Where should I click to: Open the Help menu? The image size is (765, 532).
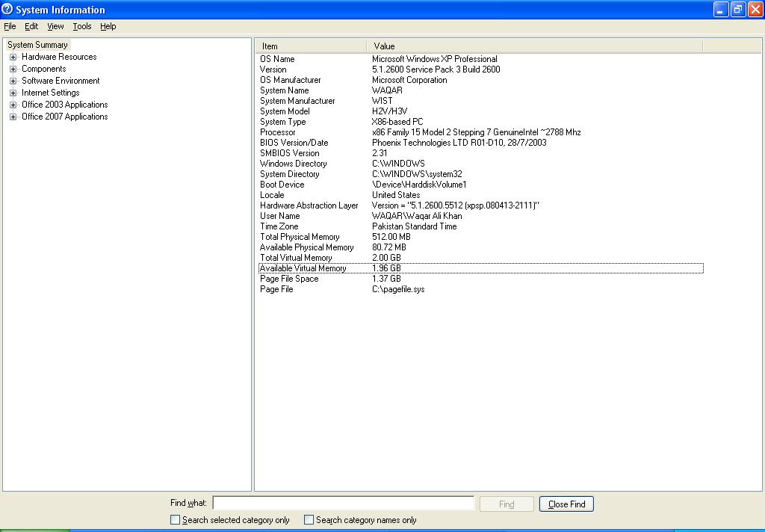(108, 26)
